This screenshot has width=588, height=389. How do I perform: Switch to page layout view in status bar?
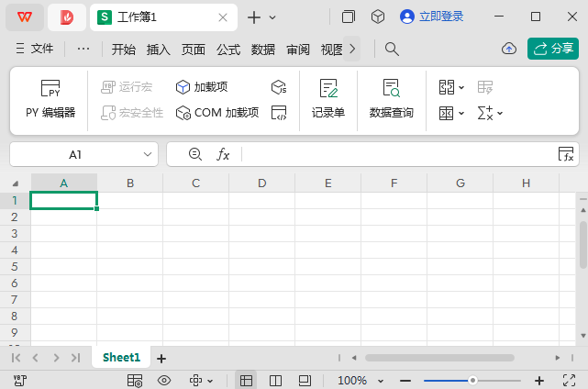click(x=276, y=380)
